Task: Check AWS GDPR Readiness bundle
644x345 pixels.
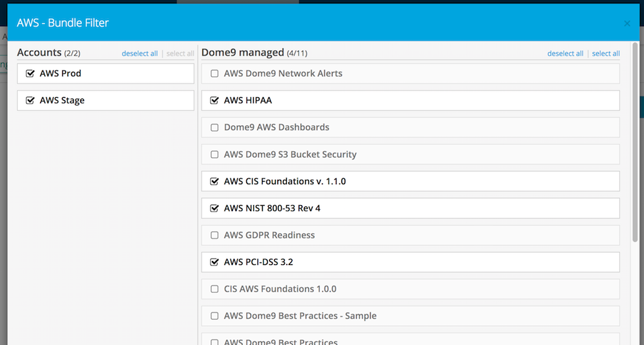Action: point(214,235)
